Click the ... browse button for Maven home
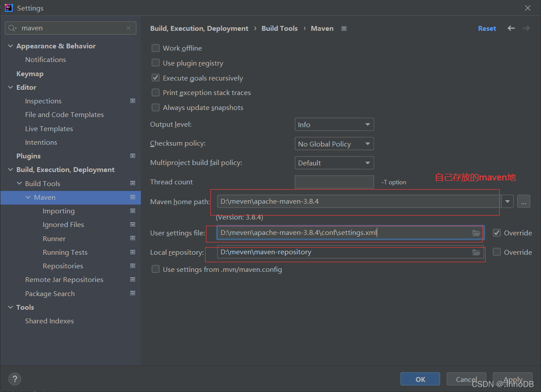The image size is (541, 392). pos(523,201)
